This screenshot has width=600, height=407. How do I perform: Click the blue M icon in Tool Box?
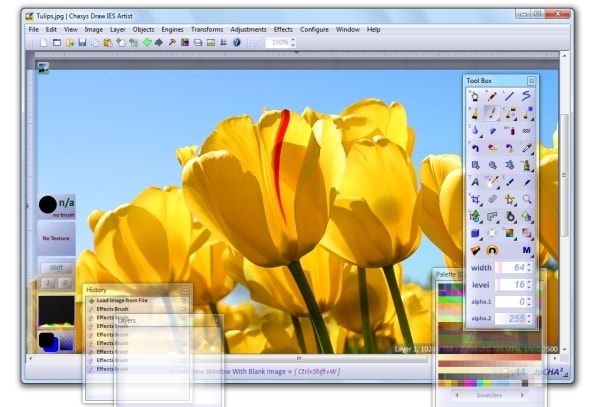(527, 250)
